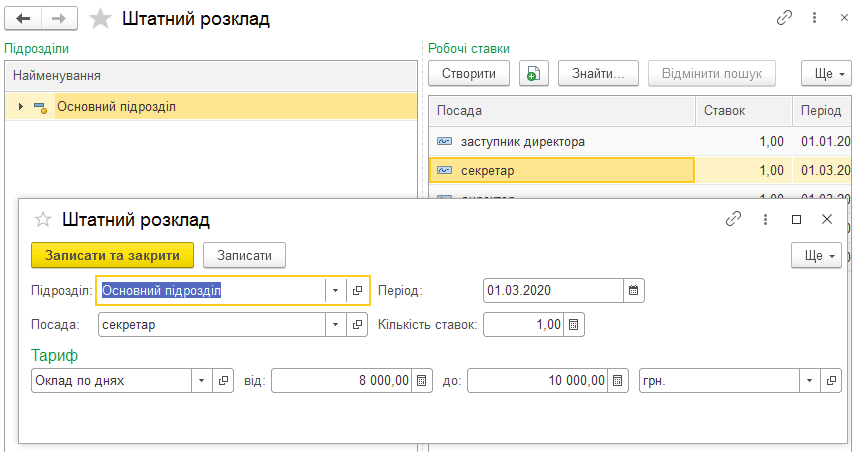Click 1,00 rate for заступник директора

[x=771, y=141]
